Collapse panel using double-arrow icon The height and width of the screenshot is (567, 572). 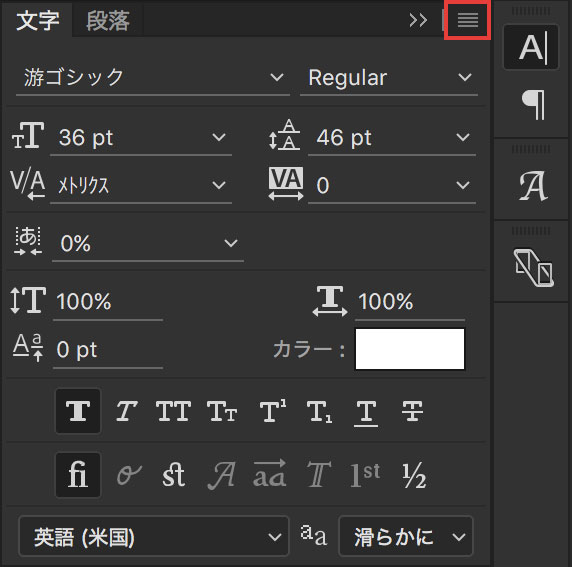(418, 20)
